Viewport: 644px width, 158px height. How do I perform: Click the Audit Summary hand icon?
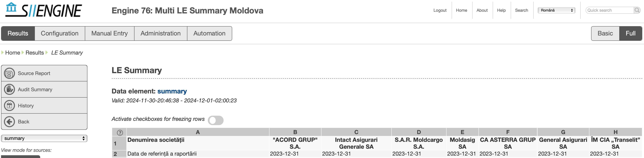point(9,89)
